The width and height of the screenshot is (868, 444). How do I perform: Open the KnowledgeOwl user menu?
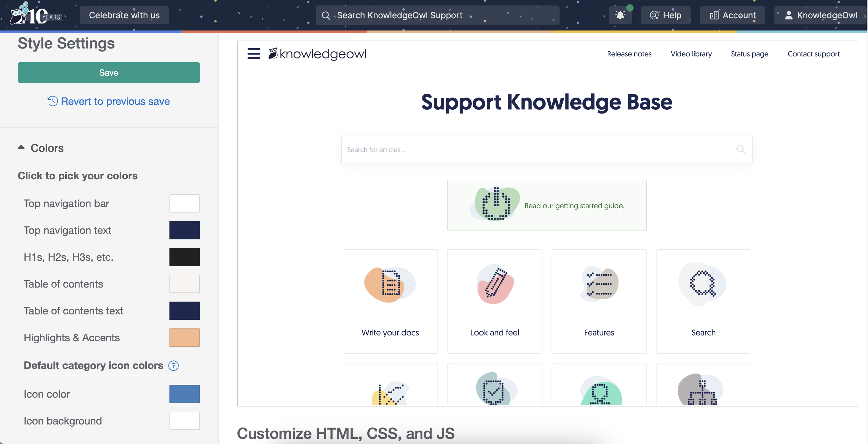coord(820,15)
